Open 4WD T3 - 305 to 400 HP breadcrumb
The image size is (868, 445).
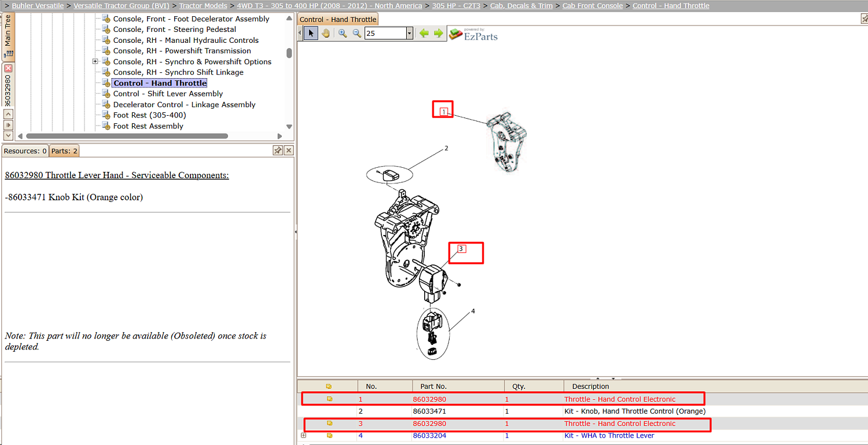[x=329, y=6]
